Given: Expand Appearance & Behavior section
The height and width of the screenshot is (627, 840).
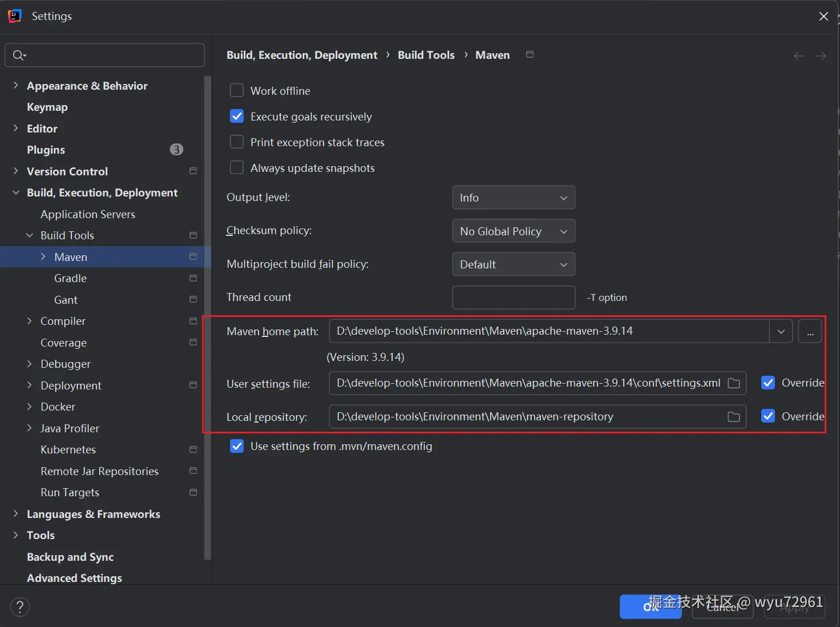Looking at the screenshot, I should (15, 85).
